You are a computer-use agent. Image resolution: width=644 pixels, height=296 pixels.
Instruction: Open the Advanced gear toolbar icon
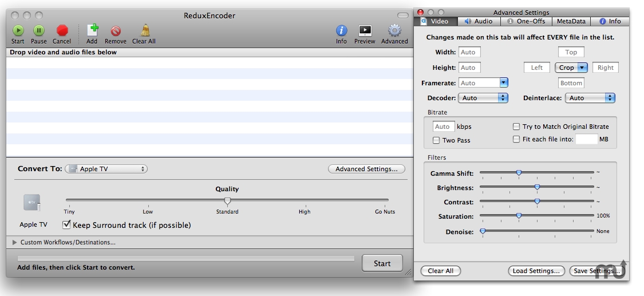394,30
